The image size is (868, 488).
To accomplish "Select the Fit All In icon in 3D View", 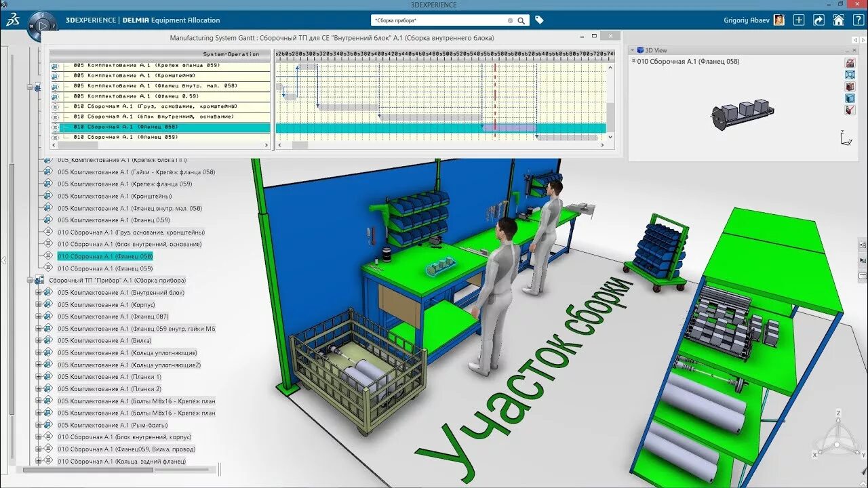I will tap(850, 74).
